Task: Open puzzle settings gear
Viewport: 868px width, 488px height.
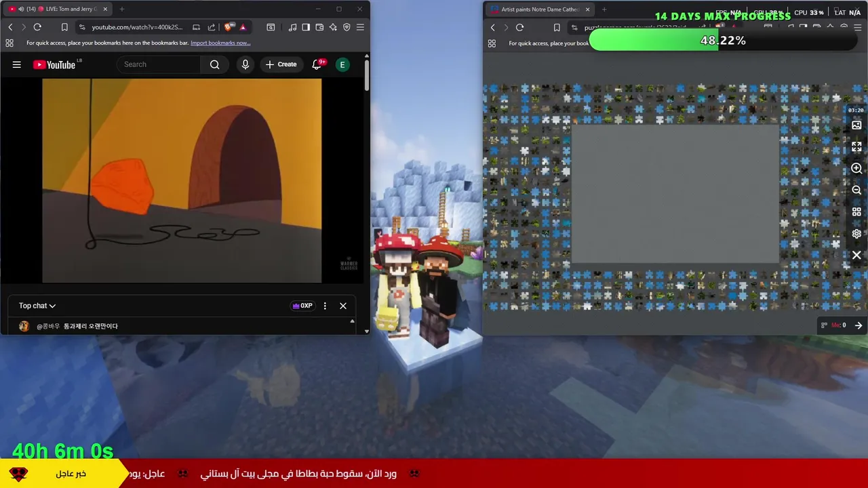Action: 856,234
